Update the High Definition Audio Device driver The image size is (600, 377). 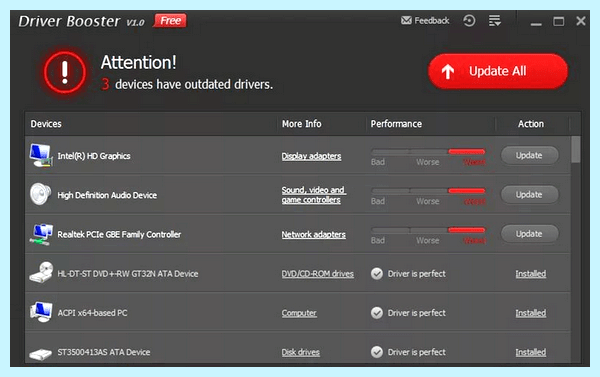tap(530, 194)
